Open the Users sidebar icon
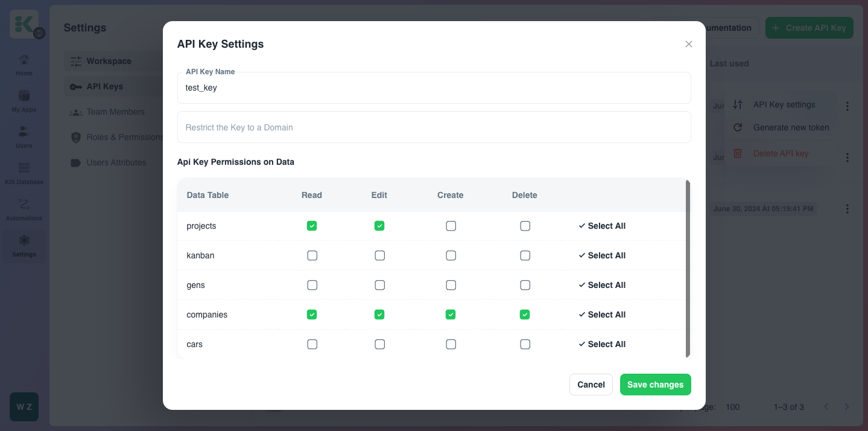 (24, 132)
